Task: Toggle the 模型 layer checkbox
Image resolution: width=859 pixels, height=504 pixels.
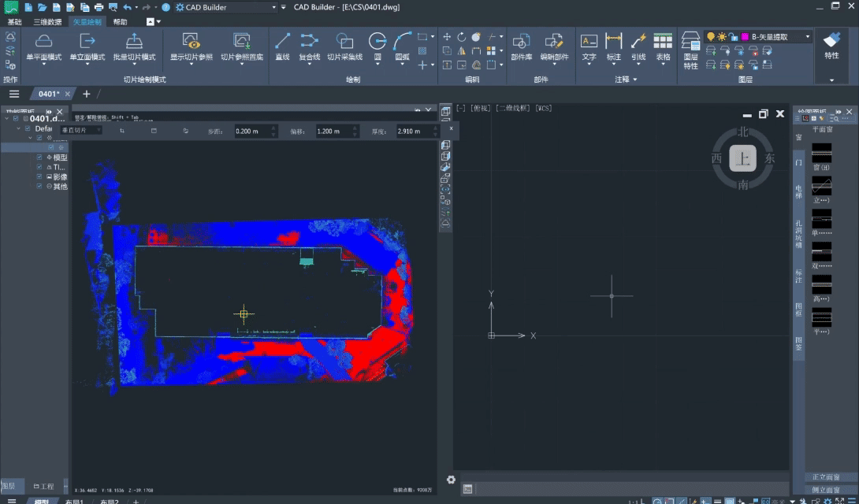Action: click(39, 157)
